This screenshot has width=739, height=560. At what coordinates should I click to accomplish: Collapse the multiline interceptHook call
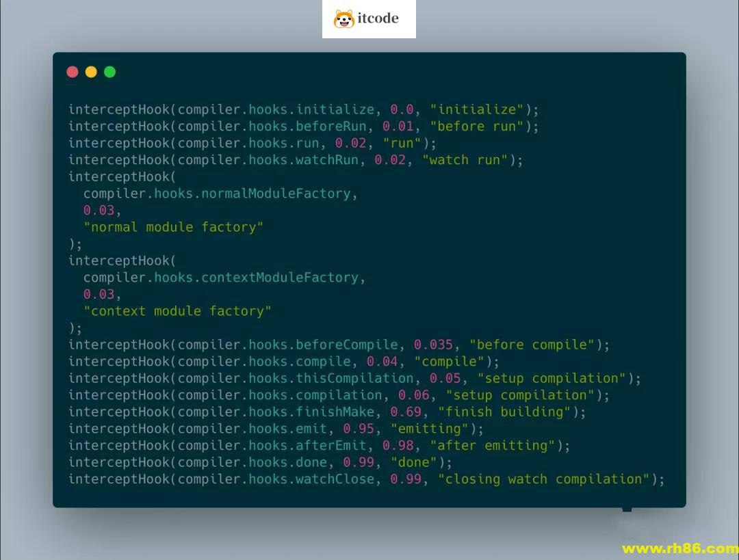click(122, 176)
